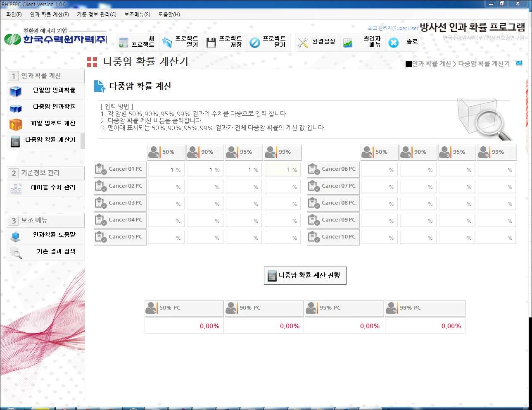
Task: Click the Cancer05 PC row label
Action: pyautogui.click(x=120, y=237)
